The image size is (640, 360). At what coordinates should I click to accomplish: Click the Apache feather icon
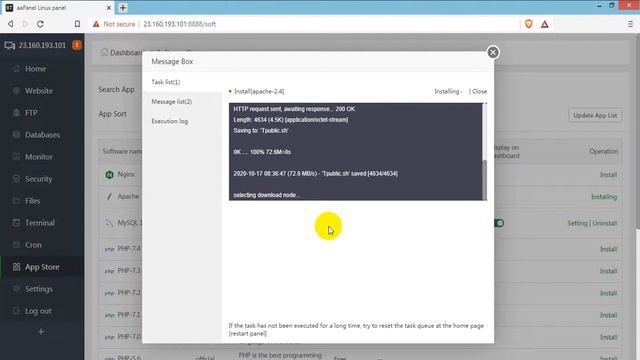(109, 197)
